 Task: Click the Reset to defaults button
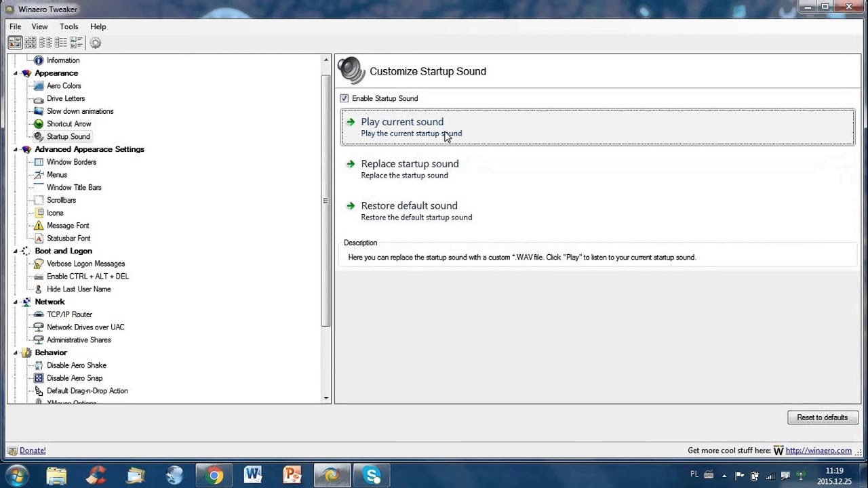(823, 418)
